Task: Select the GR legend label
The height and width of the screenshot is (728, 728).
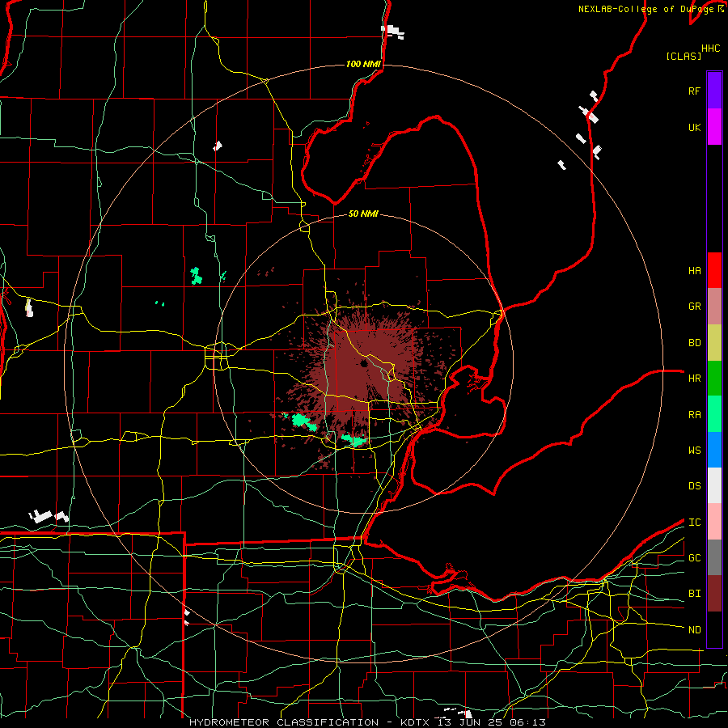Action: click(694, 307)
